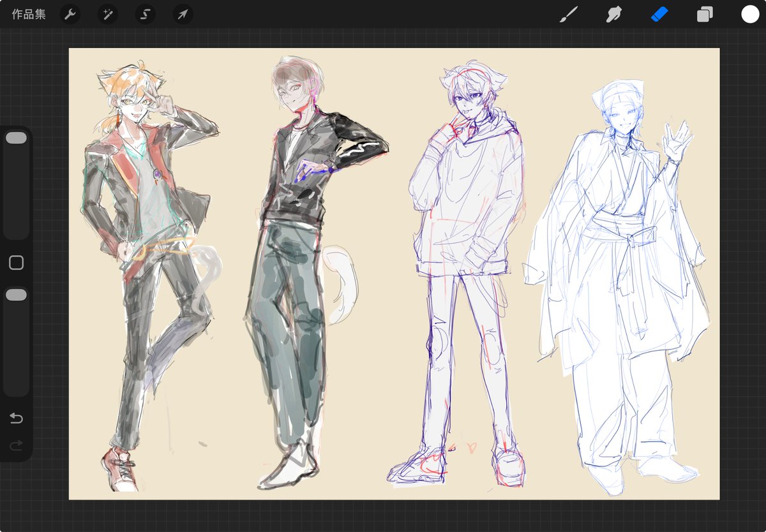The width and height of the screenshot is (766, 532).
Task: Open the white color picker swatch
Action: click(x=750, y=14)
